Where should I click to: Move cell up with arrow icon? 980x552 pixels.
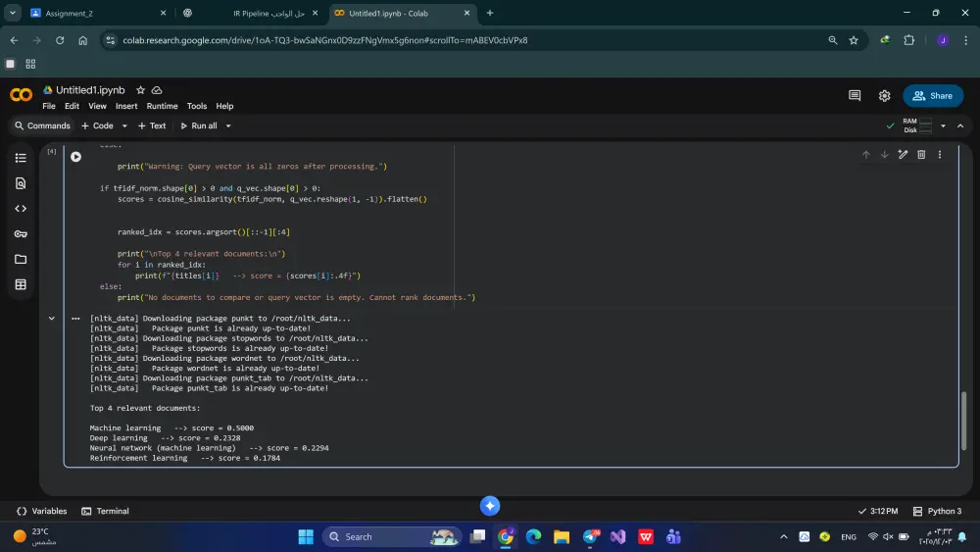point(865,154)
